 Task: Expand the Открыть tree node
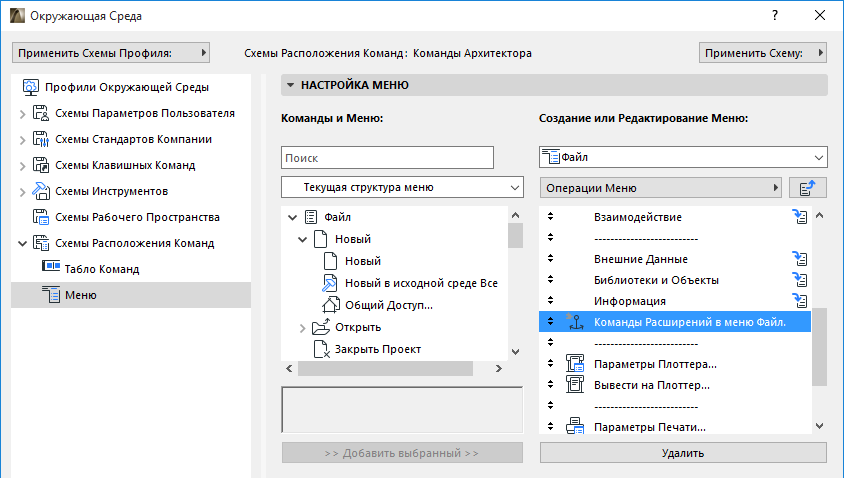pyautogui.click(x=303, y=327)
